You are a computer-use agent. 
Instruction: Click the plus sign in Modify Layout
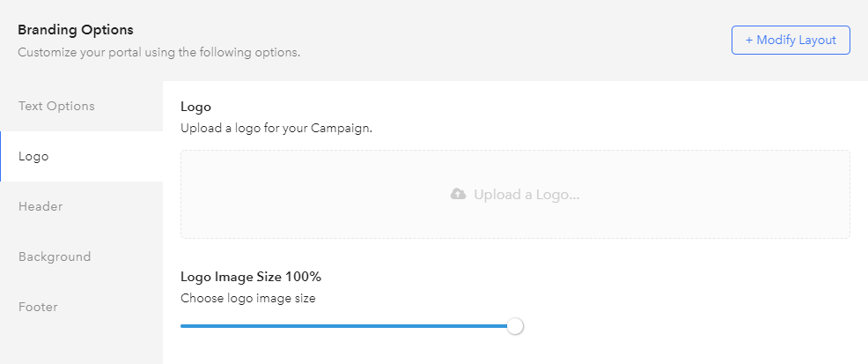(x=749, y=40)
